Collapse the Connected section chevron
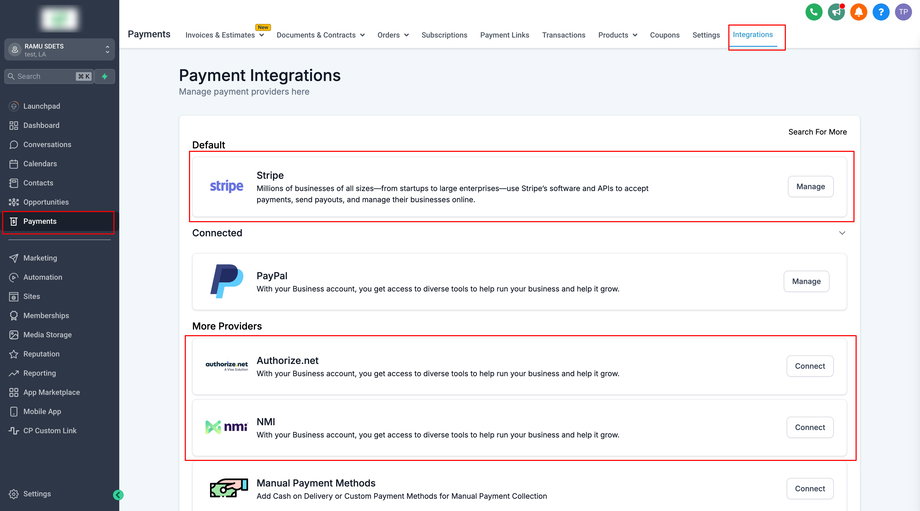The image size is (920, 511). click(842, 233)
